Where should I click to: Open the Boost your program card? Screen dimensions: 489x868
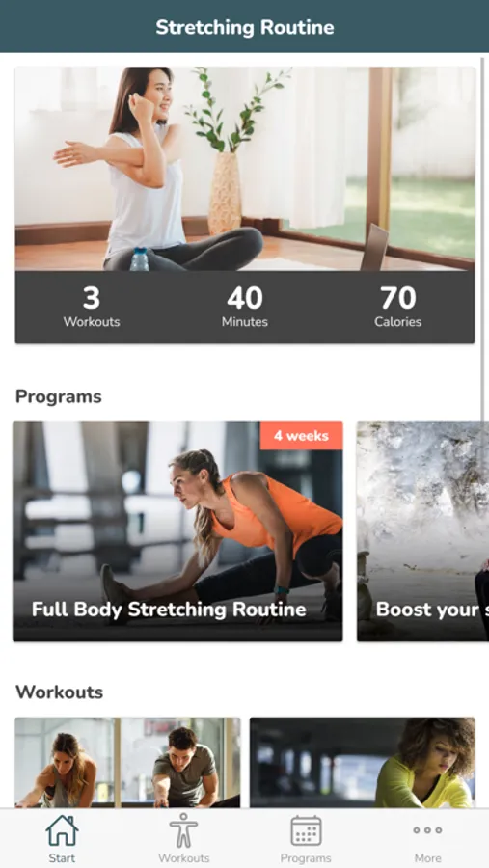[423, 531]
